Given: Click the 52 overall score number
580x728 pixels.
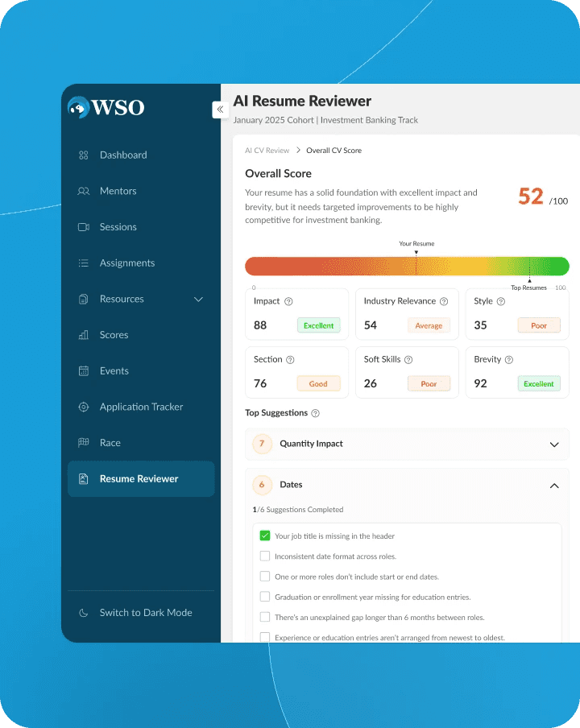Looking at the screenshot, I should click(531, 196).
